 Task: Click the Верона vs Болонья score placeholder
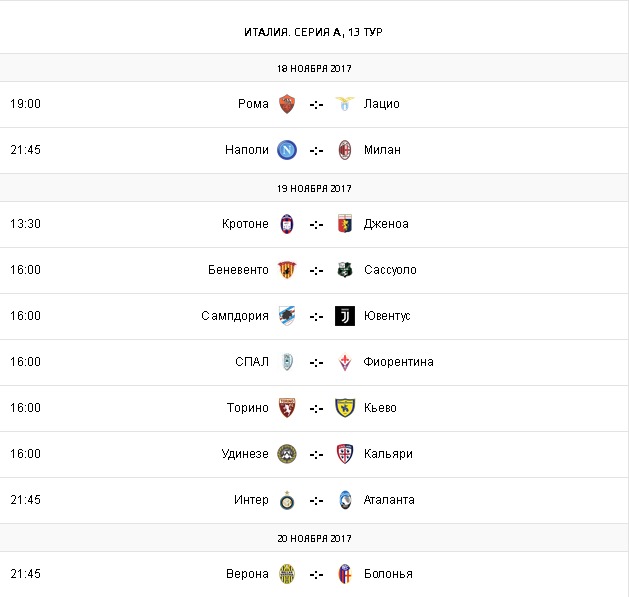316,574
